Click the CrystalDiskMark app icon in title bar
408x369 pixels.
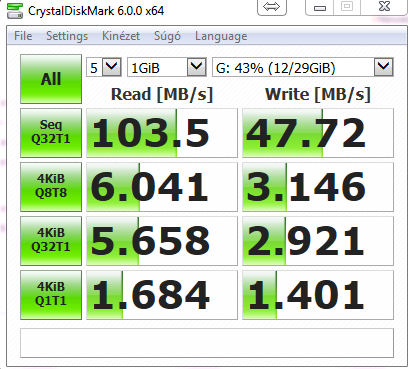tap(15, 11)
